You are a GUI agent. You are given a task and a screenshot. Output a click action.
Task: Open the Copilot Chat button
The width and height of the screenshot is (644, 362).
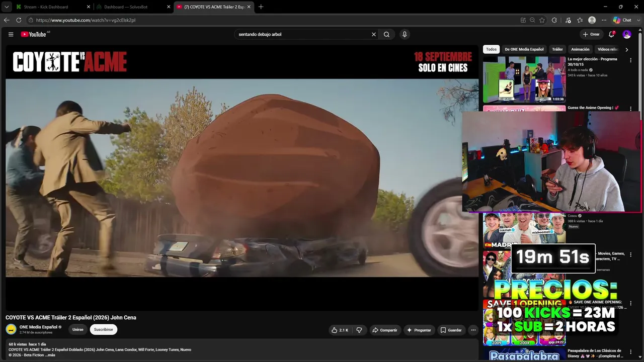pos(622,20)
